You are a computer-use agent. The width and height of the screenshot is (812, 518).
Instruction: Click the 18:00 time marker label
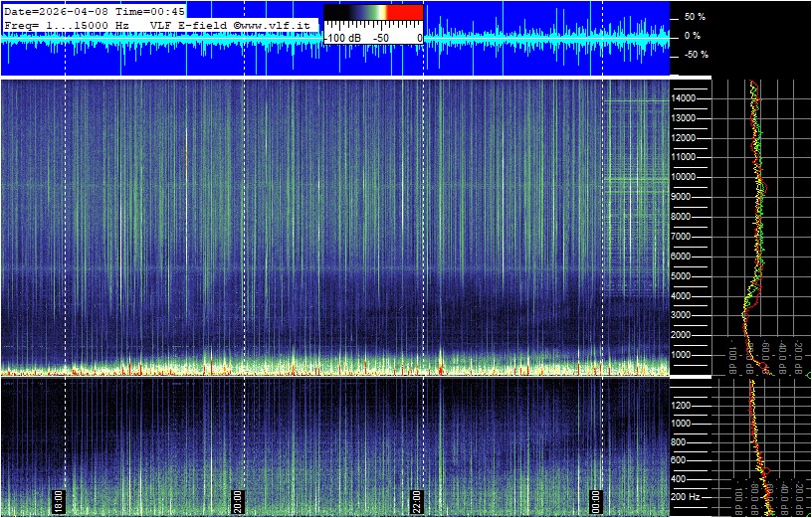coord(59,500)
